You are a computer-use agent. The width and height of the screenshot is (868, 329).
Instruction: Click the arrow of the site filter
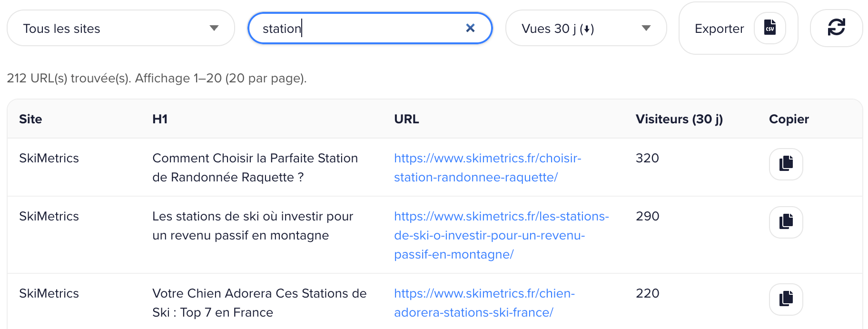214,29
